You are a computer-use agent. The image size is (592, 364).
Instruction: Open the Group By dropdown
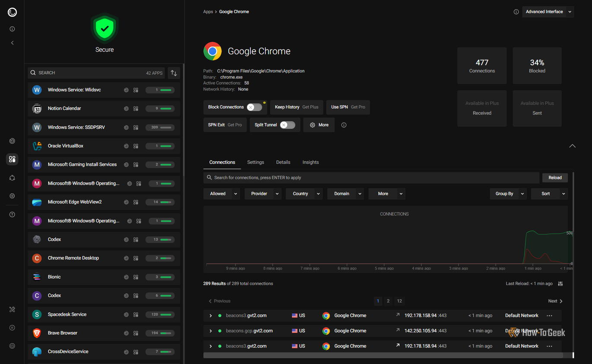[x=508, y=194]
